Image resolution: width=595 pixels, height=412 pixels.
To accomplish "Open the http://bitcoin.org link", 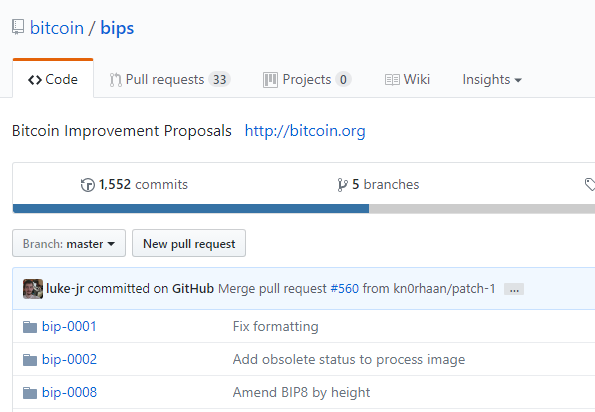I will [x=305, y=131].
